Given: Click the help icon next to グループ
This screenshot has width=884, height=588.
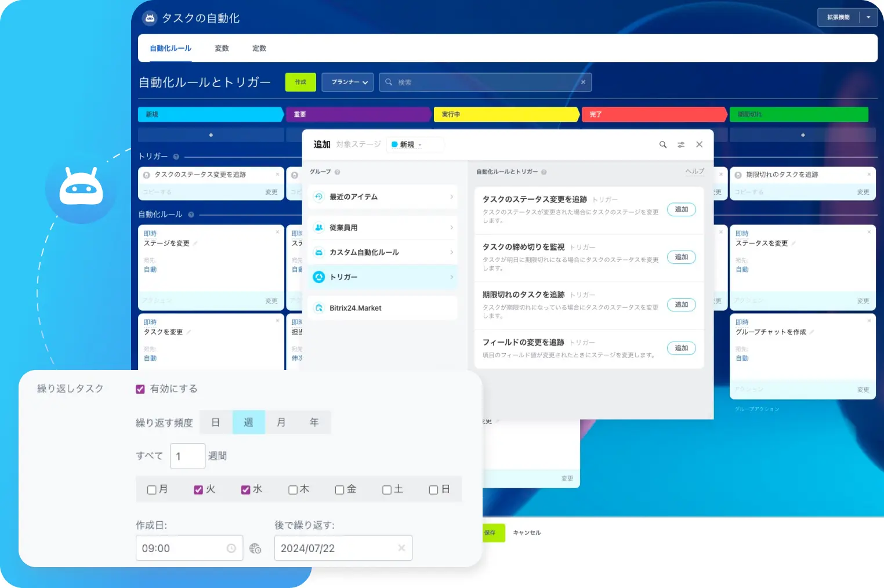Looking at the screenshot, I should click(x=338, y=172).
